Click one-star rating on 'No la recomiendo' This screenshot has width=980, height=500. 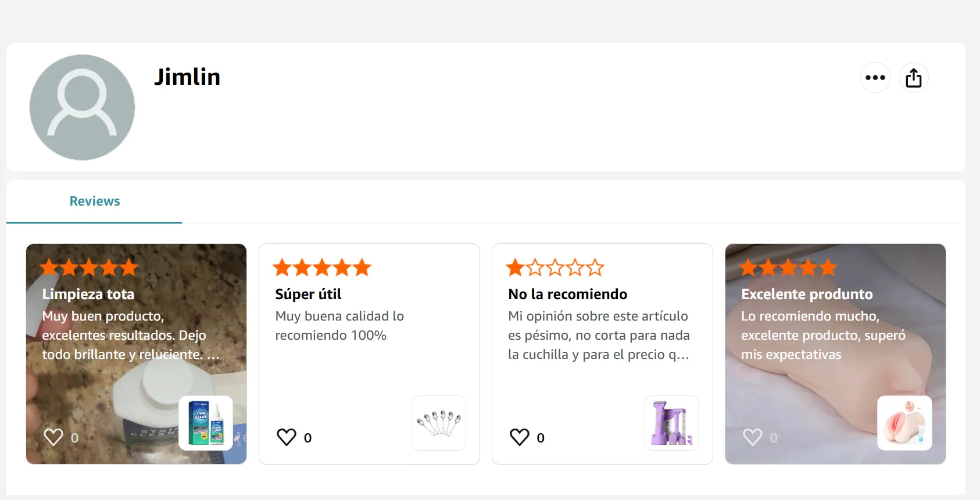point(555,268)
